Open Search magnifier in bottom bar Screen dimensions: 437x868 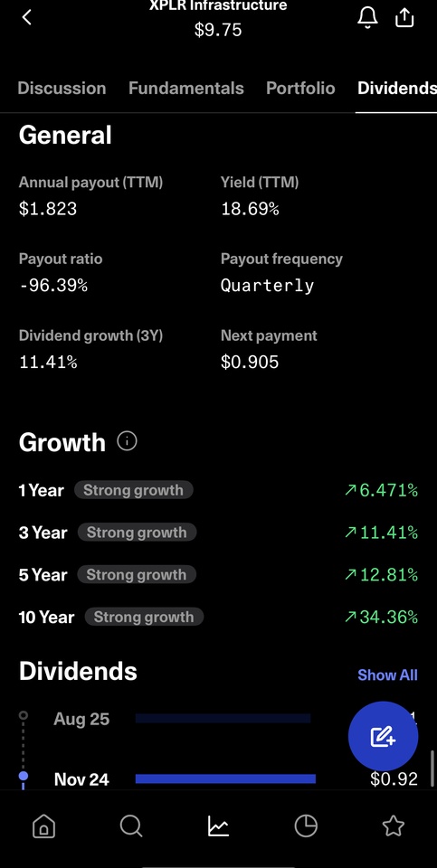coord(131,826)
